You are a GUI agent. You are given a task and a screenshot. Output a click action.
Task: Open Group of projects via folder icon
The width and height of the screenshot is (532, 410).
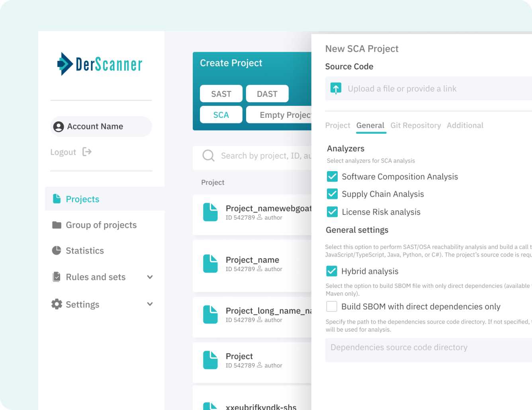click(56, 225)
